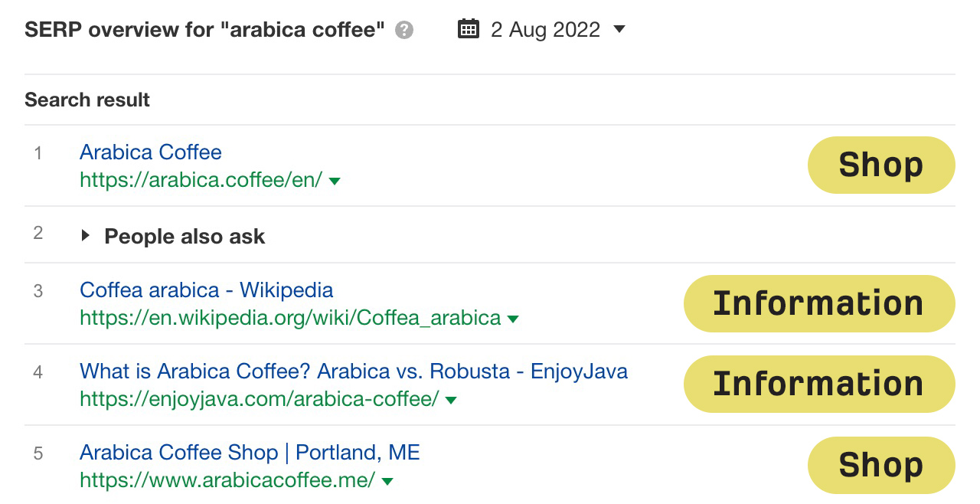This screenshot has height=504, width=980.
Task: Click the Shop badge on result one
Action: [x=880, y=165]
